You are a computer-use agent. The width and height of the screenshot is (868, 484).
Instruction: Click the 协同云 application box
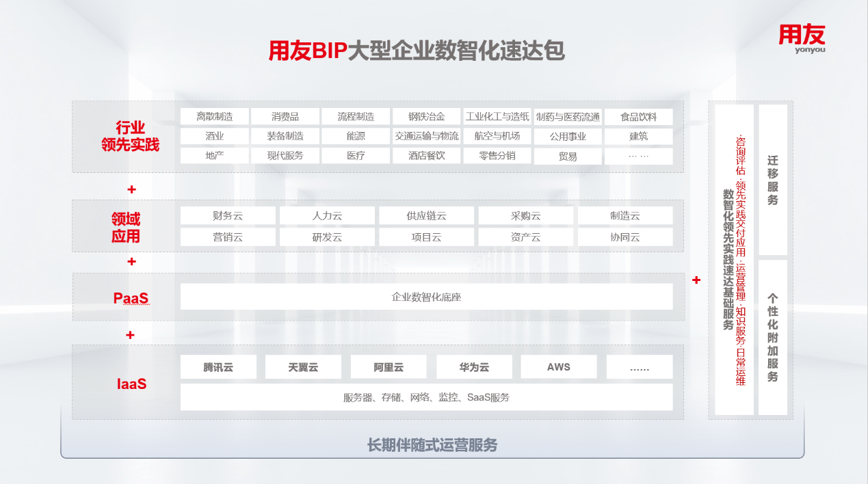(x=624, y=237)
